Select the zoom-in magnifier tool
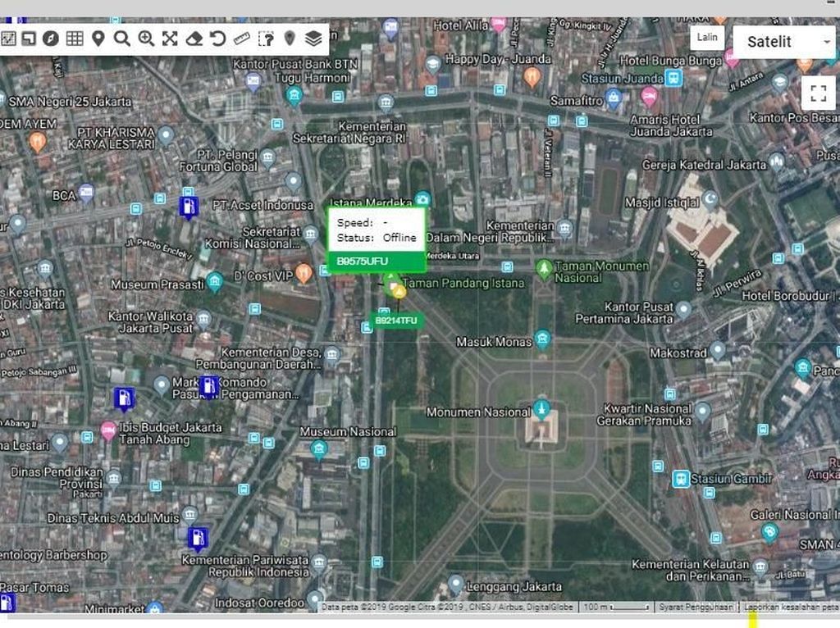Screen dimensions: 840x628 (146, 38)
